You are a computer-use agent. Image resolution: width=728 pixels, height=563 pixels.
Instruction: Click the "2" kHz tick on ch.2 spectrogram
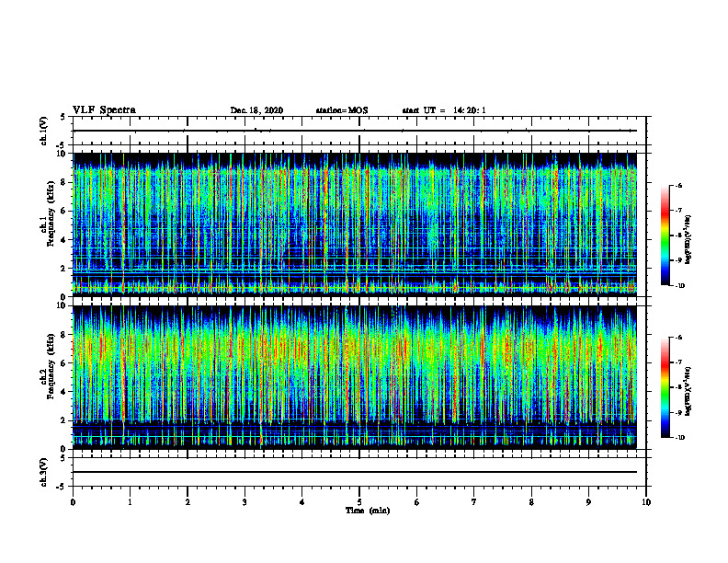[x=64, y=420]
